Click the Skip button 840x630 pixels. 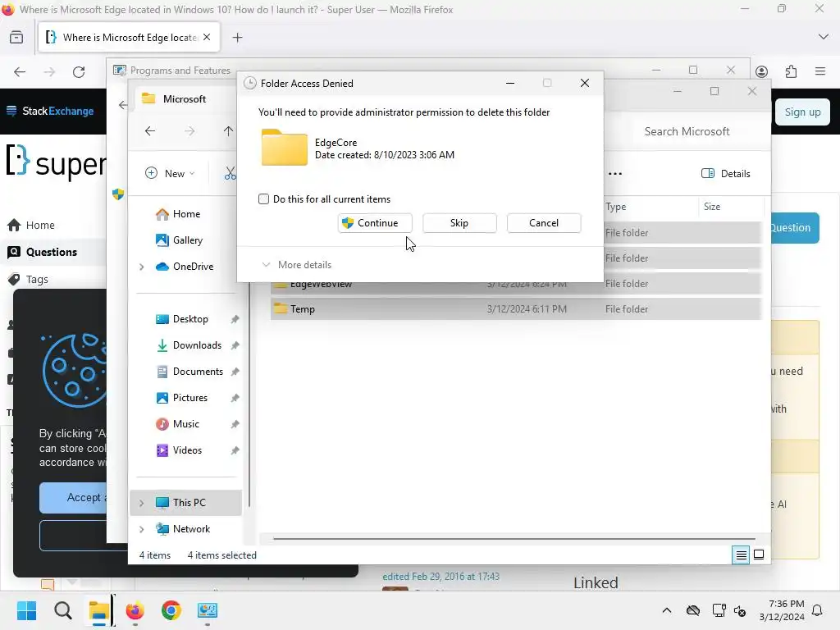459,223
